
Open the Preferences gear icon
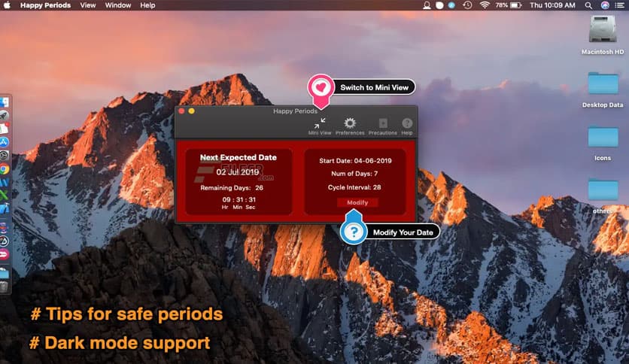coord(350,124)
